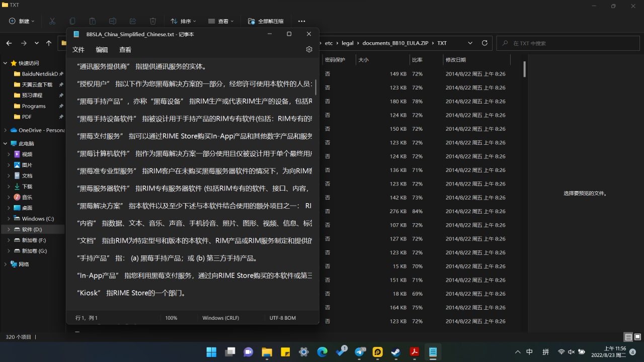This screenshot has width=644, height=362.
Task: Click the Paste icon in Explorer toolbar
Action: click(93, 21)
